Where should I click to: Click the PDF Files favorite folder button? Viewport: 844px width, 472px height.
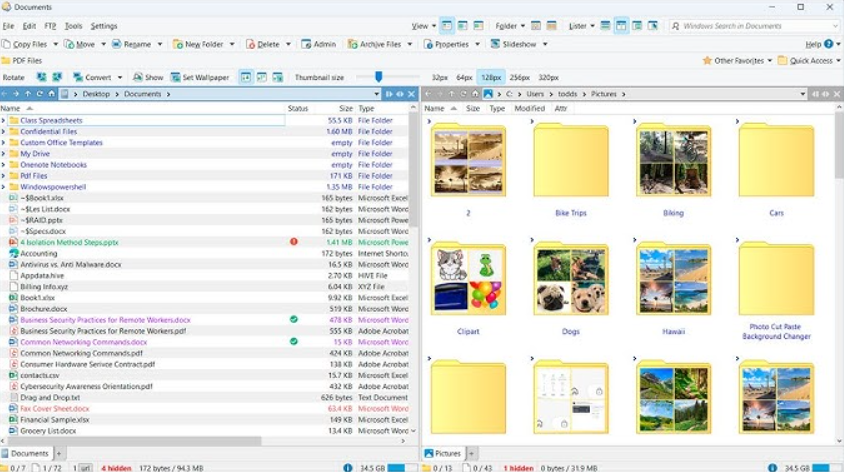tap(22, 60)
